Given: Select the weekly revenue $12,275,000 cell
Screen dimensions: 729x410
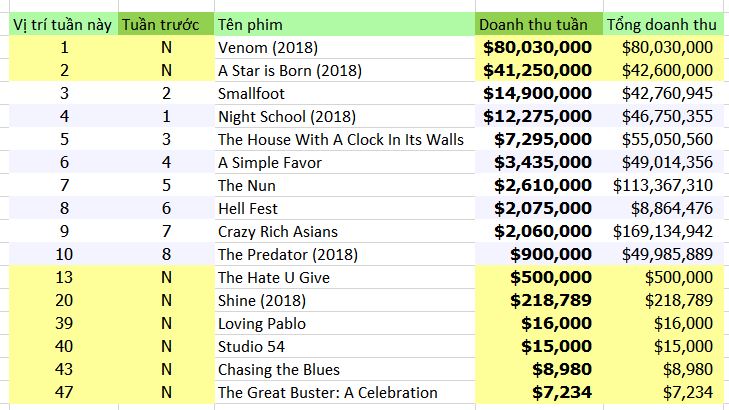Looking at the screenshot, I should (x=539, y=116).
